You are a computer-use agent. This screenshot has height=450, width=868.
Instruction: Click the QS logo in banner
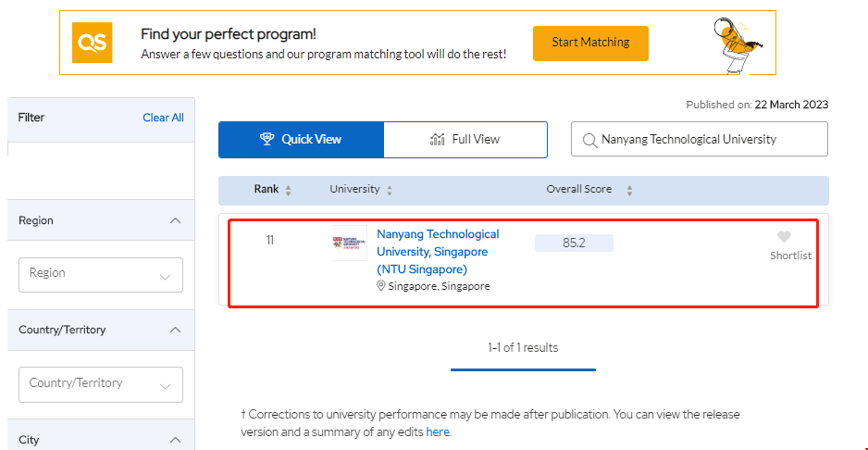(x=92, y=43)
